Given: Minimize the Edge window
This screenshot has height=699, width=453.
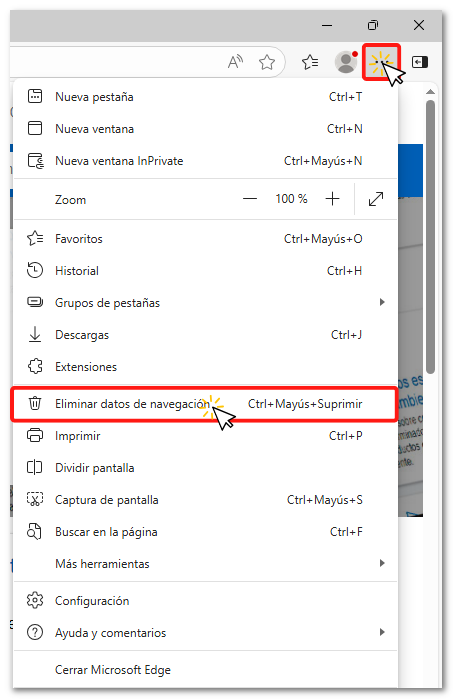Looking at the screenshot, I should point(327,25).
